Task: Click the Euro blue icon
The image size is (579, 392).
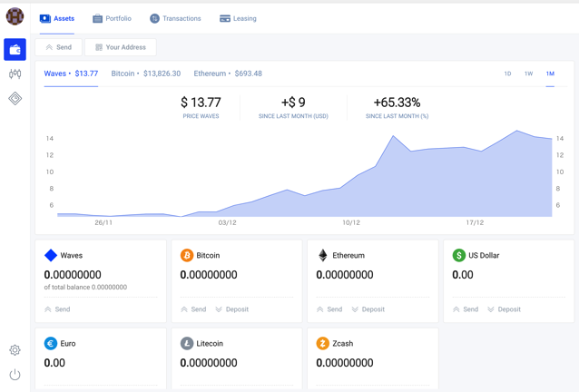Action: [x=51, y=343]
